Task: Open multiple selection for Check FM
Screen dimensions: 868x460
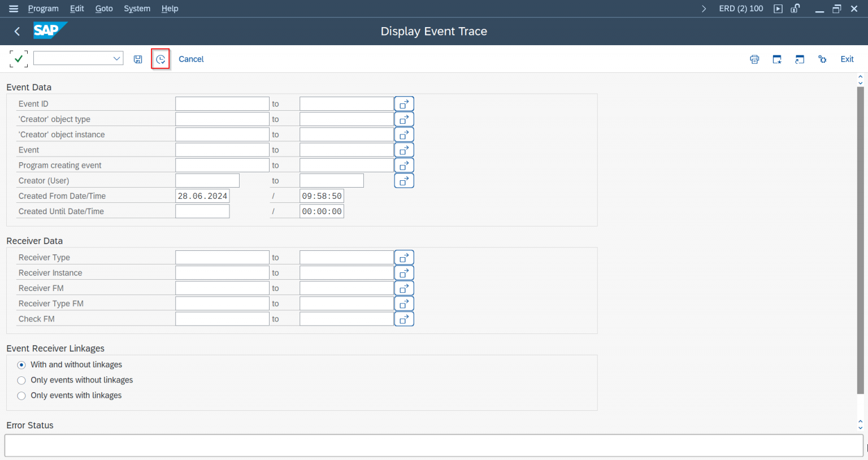Action: pyautogui.click(x=404, y=319)
